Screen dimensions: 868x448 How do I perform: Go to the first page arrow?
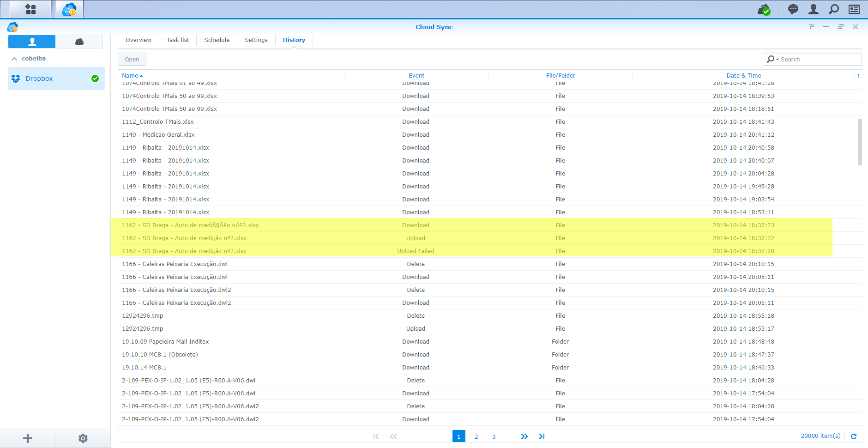click(x=376, y=436)
